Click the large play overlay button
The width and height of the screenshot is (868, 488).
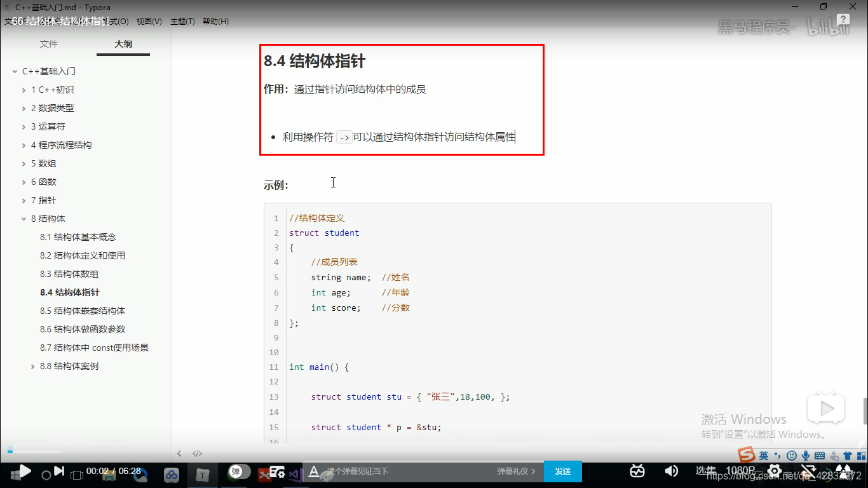(826, 407)
